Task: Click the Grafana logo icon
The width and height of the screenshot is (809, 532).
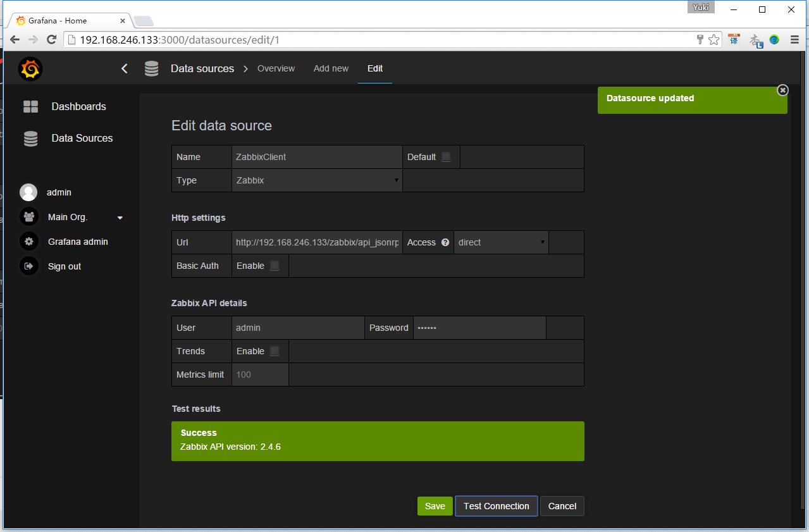Action: (x=30, y=68)
